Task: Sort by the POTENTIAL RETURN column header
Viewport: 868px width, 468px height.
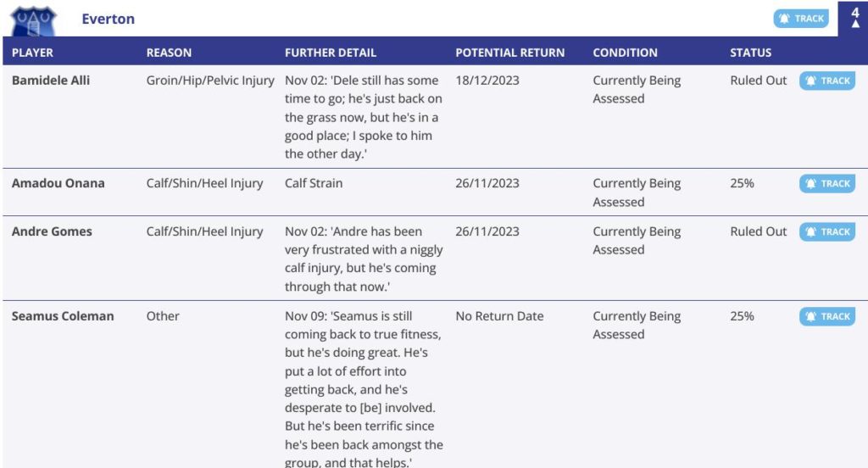Action: coord(509,53)
